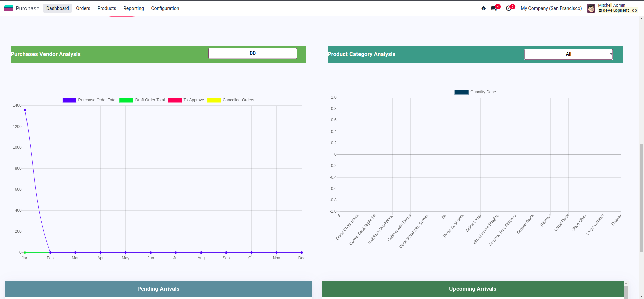Open the debug bug icon menu
Image resolution: width=644 pixels, height=299 pixels.
click(x=483, y=8)
